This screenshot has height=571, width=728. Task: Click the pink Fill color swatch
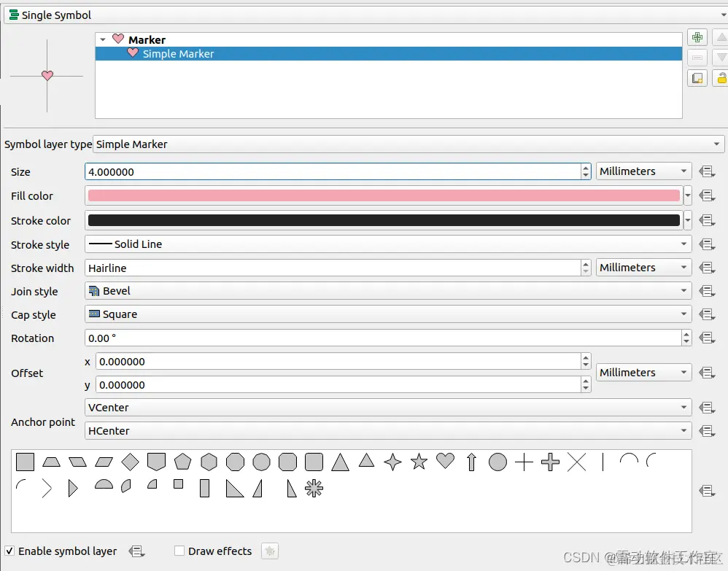click(384, 195)
